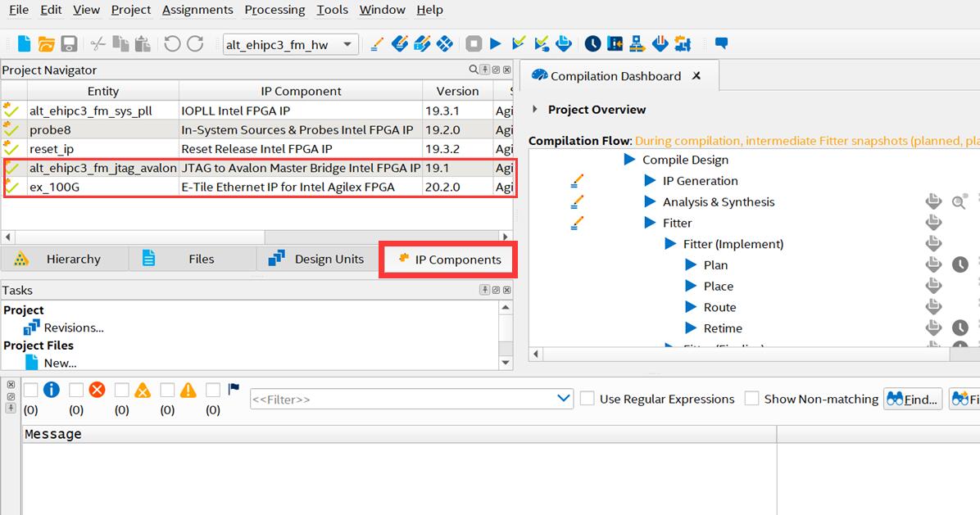Image resolution: width=980 pixels, height=515 pixels.
Task: Toggle the Info messages checkbox
Action: pyautogui.click(x=30, y=391)
